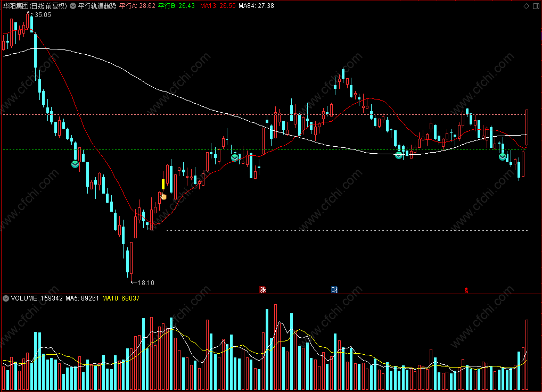Click the 35.05 high price label

(x=43, y=15)
